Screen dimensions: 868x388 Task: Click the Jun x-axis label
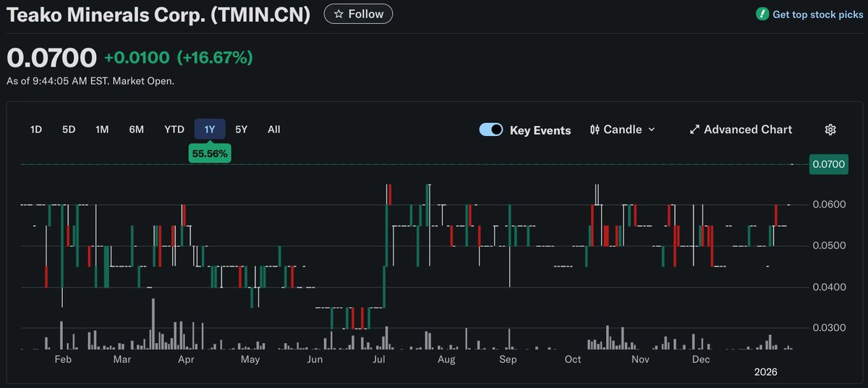(315, 359)
